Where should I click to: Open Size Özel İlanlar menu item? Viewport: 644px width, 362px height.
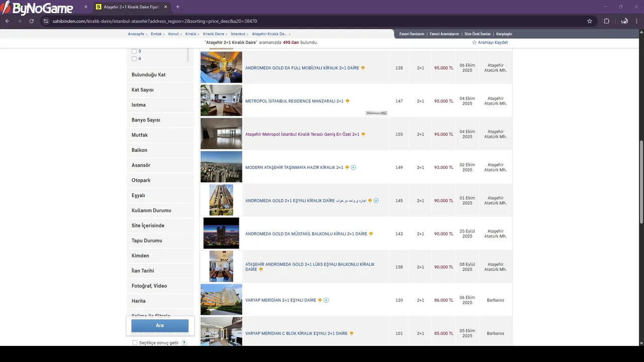pos(477,34)
